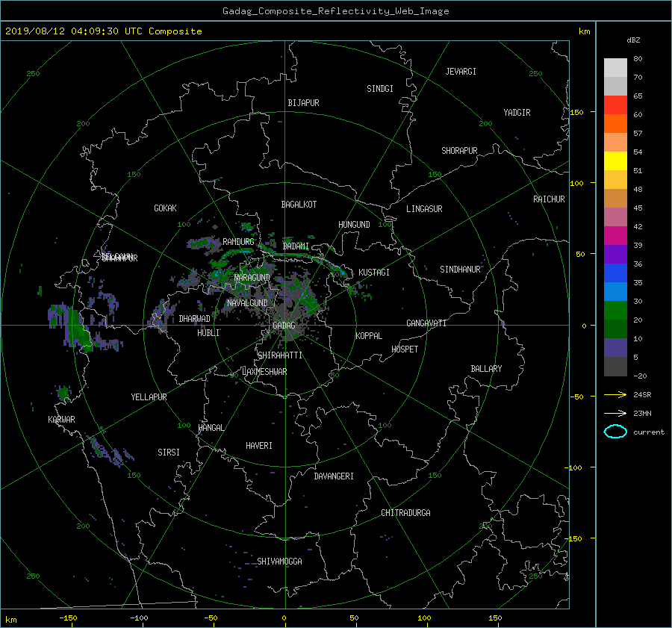
Task: Choose the 'HUBLI' map label
Action: tap(208, 333)
